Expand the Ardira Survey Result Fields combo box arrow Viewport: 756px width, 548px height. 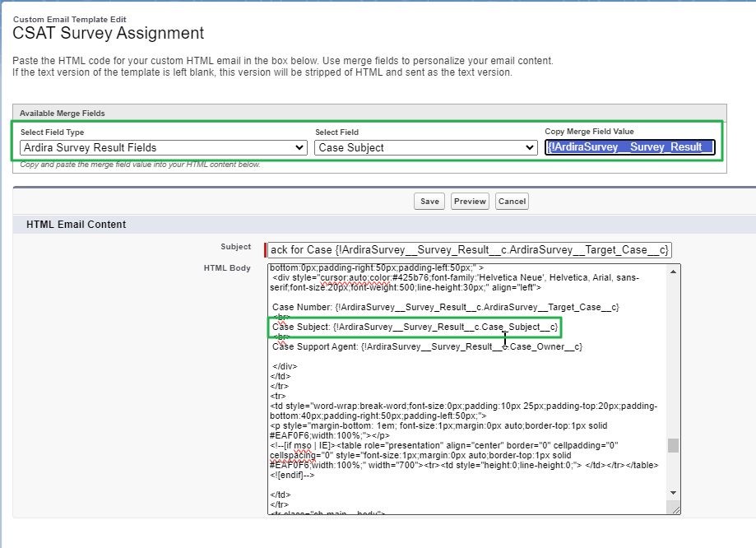pyautogui.click(x=300, y=146)
